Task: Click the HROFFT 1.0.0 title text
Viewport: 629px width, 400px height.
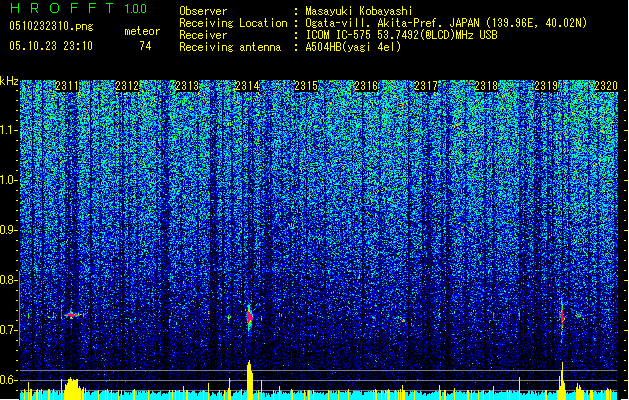Action: click(x=79, y=8)
